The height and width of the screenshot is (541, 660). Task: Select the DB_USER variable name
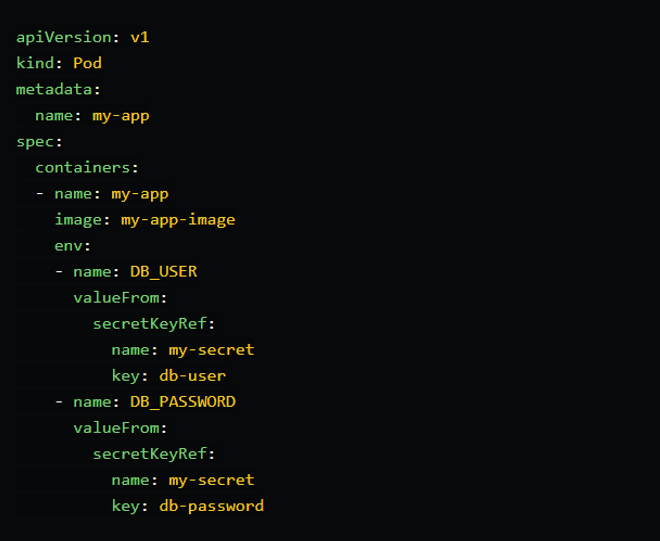(x=164, y=272)
